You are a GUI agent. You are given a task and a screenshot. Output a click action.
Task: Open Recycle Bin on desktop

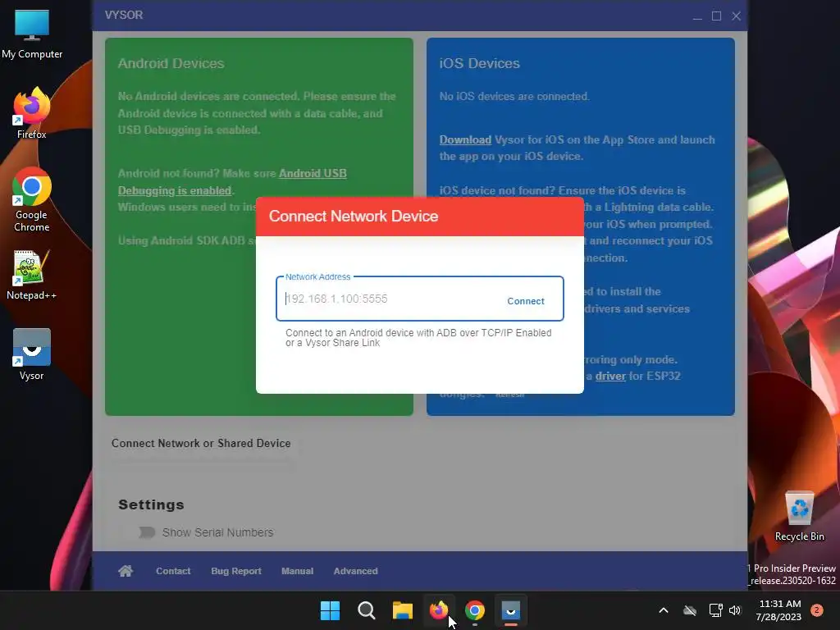tap(799, 517)
